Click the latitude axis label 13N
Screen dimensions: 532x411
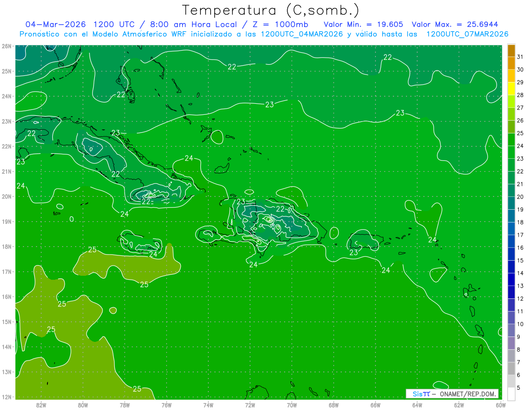tap(7, 372)
